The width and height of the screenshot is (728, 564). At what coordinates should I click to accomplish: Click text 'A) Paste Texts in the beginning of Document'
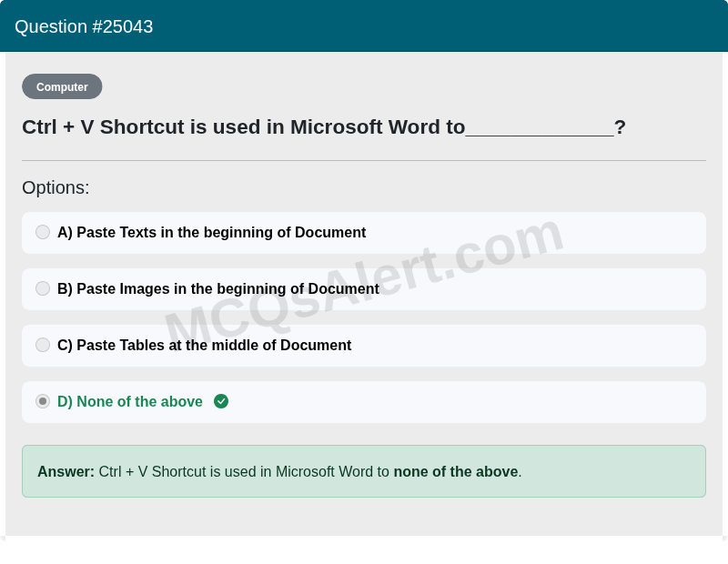click(x=212, y=232)
